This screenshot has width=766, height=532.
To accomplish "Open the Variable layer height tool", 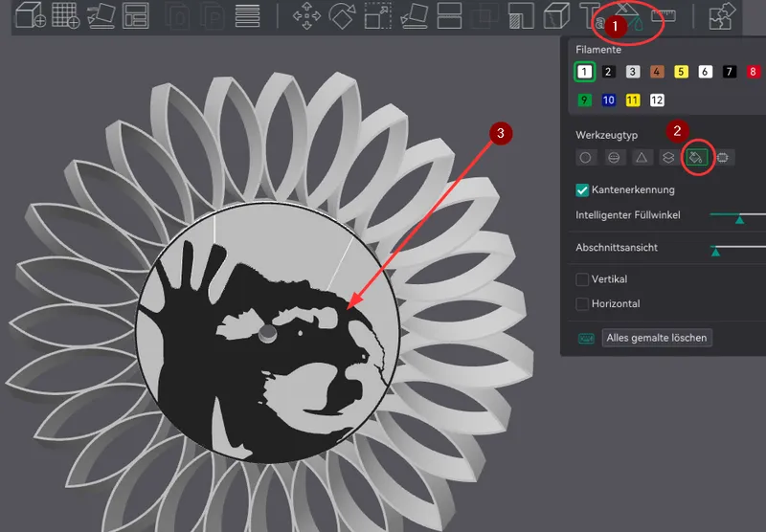I will coord(247,15).
